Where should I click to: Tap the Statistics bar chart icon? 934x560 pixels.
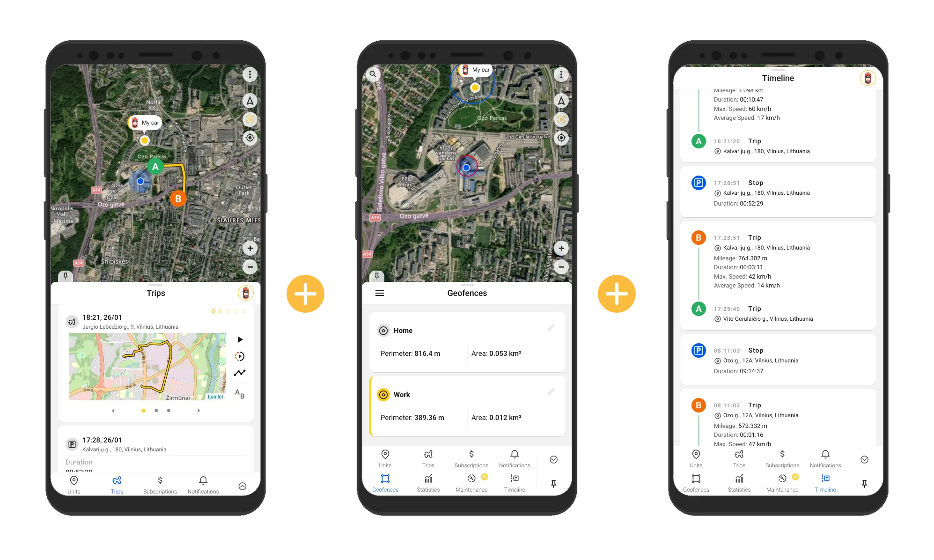click(x=427, y=481)
